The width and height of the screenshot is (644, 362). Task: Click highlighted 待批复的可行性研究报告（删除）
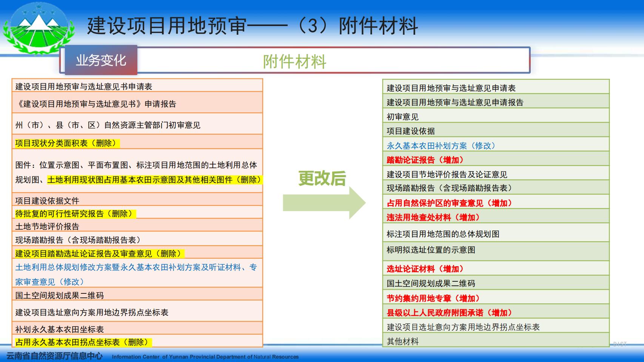click(75, 214)
